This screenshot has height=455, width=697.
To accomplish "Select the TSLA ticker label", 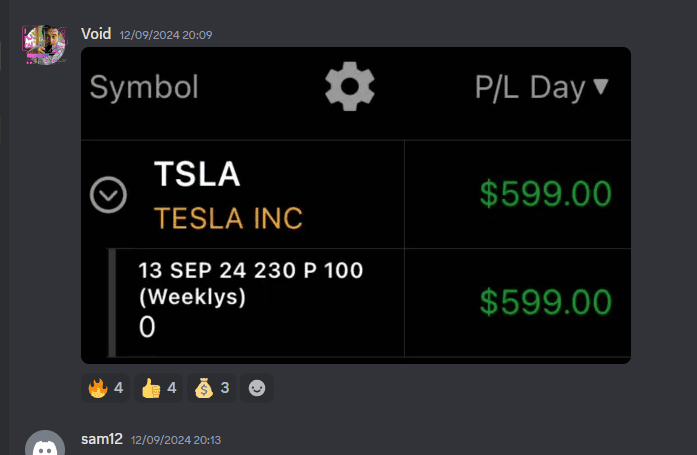I will (197, 174).
